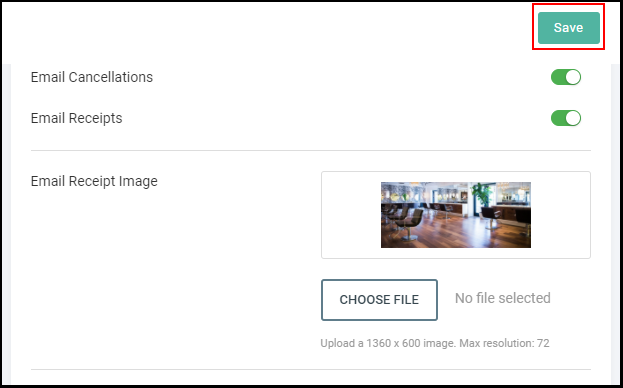Turn off the Email Receipts toggle
Screen dimensions: 623x388
coord(566,118)
